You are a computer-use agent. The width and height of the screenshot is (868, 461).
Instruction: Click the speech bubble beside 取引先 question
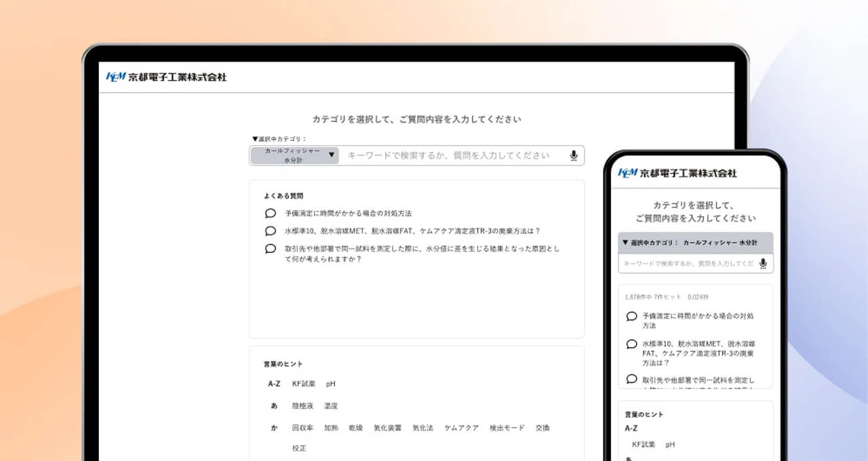tap(270, 249)
